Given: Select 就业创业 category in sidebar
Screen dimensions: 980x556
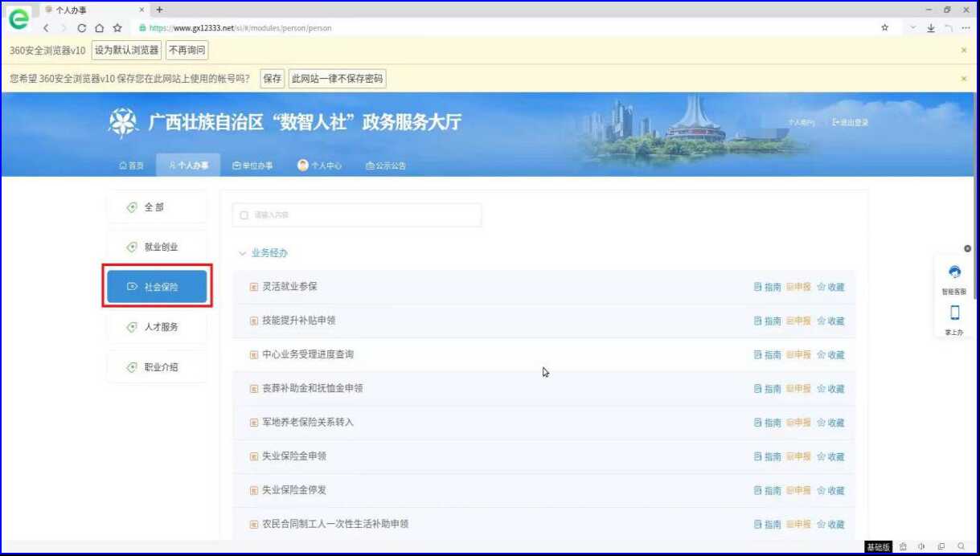Looking at the screenshot, I should click(157, 247).
